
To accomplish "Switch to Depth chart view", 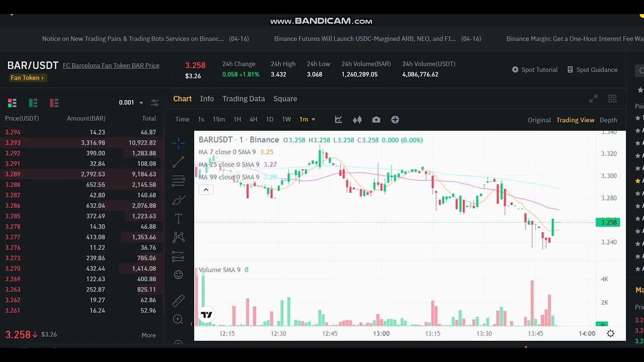I will click(x=608, y=120).
